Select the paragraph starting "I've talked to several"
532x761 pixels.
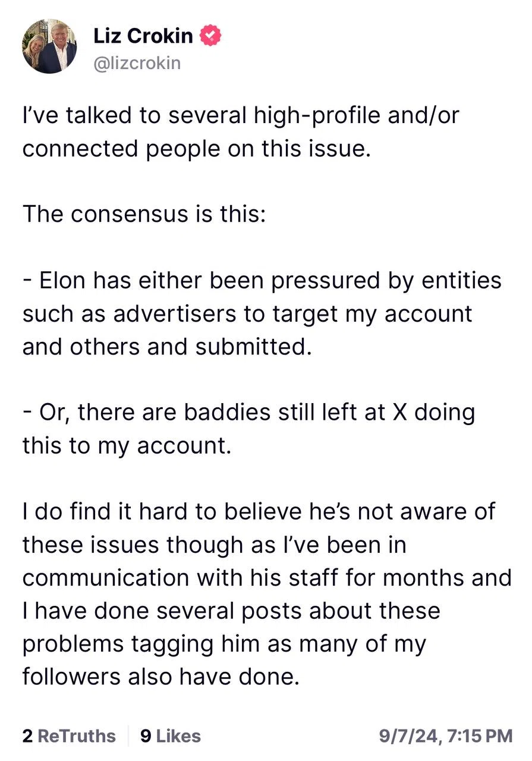coord(241,131)
